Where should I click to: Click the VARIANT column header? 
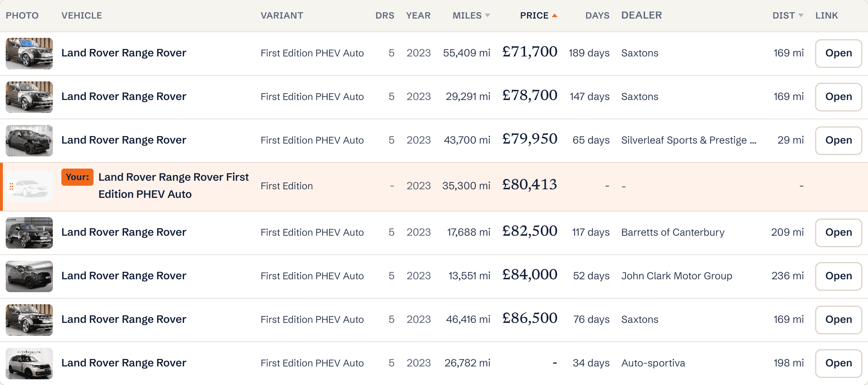282,15
